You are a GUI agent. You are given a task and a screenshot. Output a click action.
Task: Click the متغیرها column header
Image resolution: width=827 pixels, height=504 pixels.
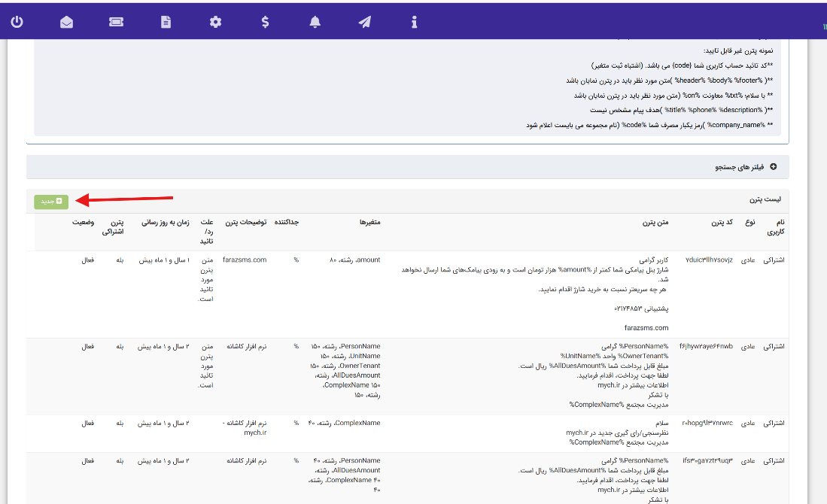click(x=369, y=223)
